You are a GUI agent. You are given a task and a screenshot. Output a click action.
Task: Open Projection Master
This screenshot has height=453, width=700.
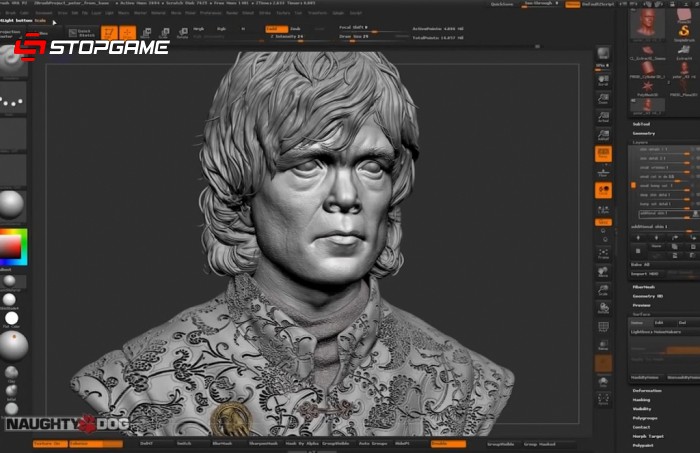11,34
